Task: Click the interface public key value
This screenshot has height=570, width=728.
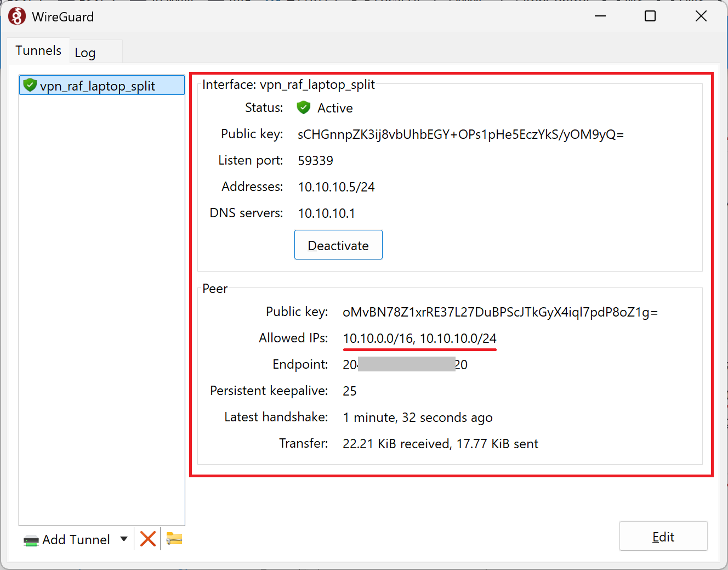Action: pos(461,134)
